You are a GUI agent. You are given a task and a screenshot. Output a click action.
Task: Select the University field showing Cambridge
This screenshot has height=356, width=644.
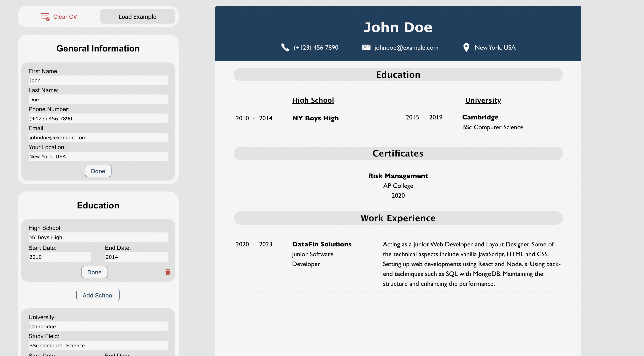click(98, 326)
